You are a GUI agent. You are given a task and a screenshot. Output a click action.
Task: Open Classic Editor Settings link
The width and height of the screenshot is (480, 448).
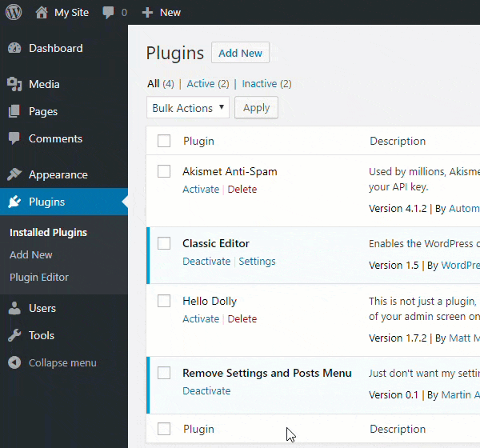[257, 262]
